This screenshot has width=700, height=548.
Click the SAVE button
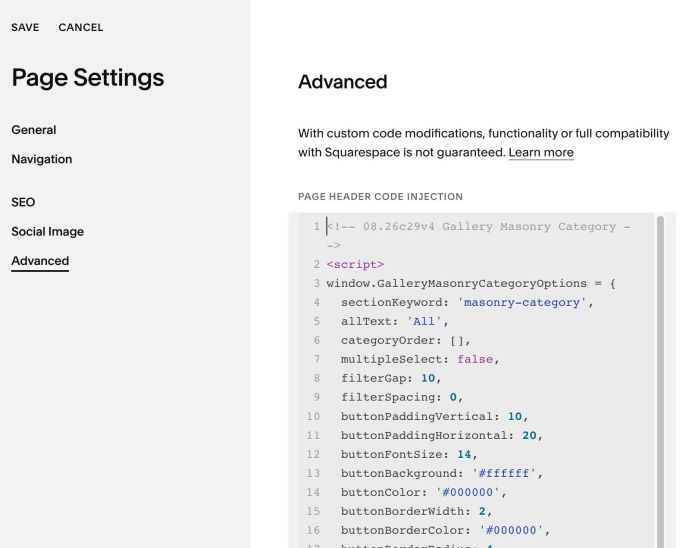tap(25, 28)
